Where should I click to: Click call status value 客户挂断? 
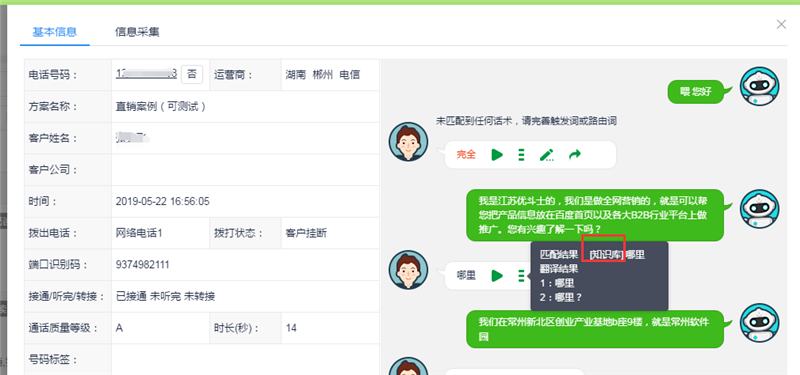(306, 233)
